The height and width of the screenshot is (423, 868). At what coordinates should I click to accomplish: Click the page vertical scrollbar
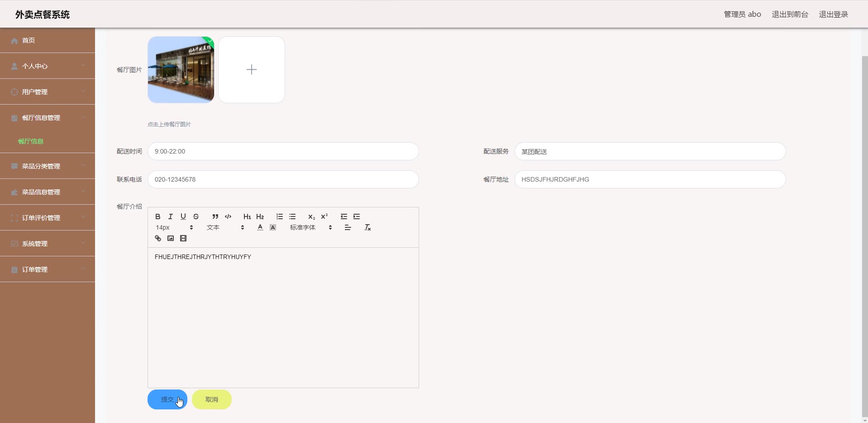tap(864, 236)
